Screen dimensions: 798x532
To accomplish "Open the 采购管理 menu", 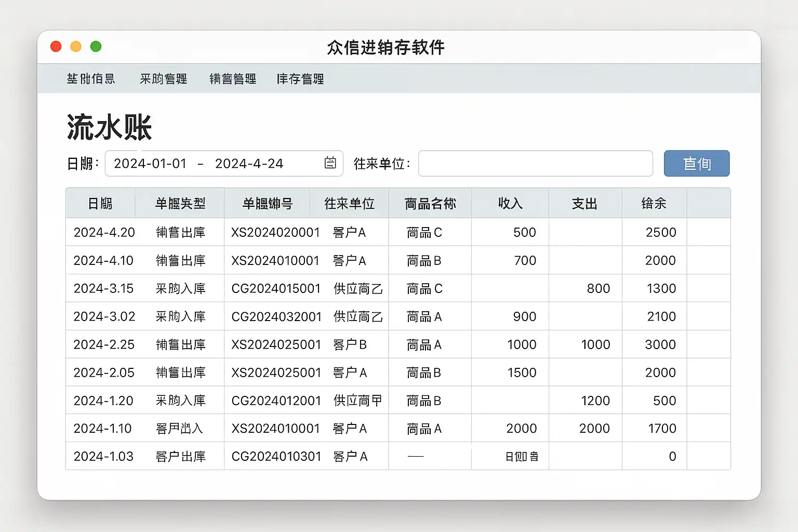I will coord(163,79).
